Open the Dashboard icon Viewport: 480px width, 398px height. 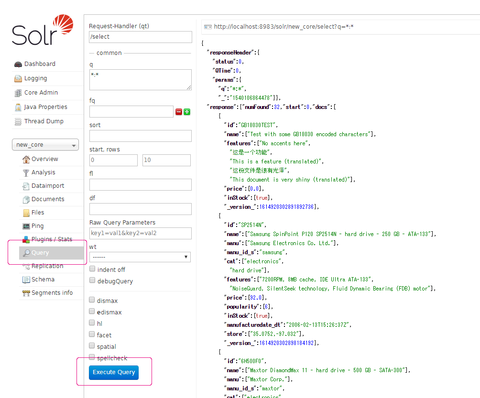tap(18, 64)
